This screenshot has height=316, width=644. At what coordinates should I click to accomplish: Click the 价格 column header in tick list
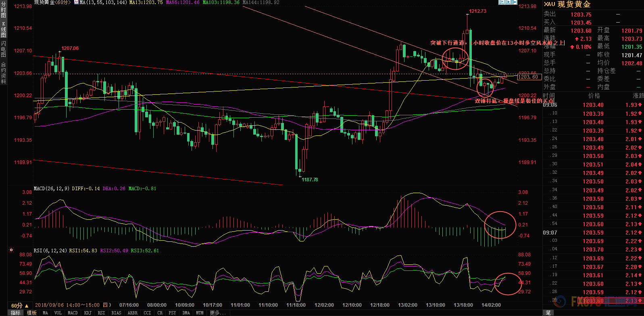click(594, 96)
